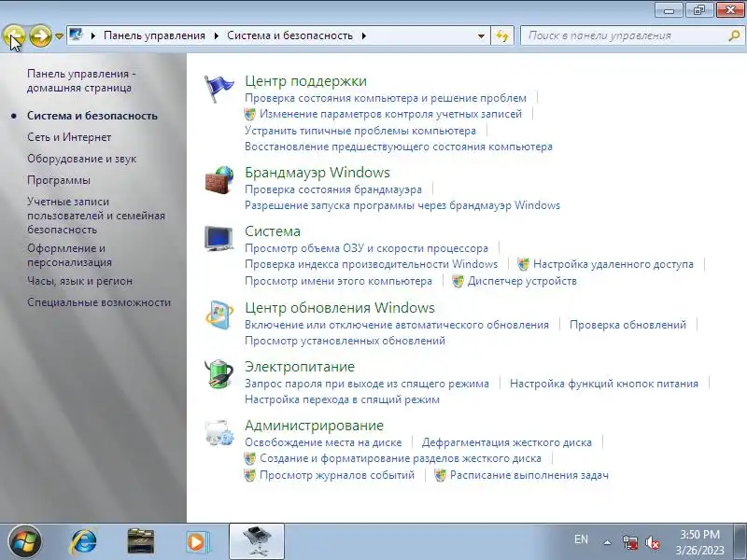Open Windows Media Player from the taskbar
The height and width of the screenshot is (560, 747).
click(196, 542)
